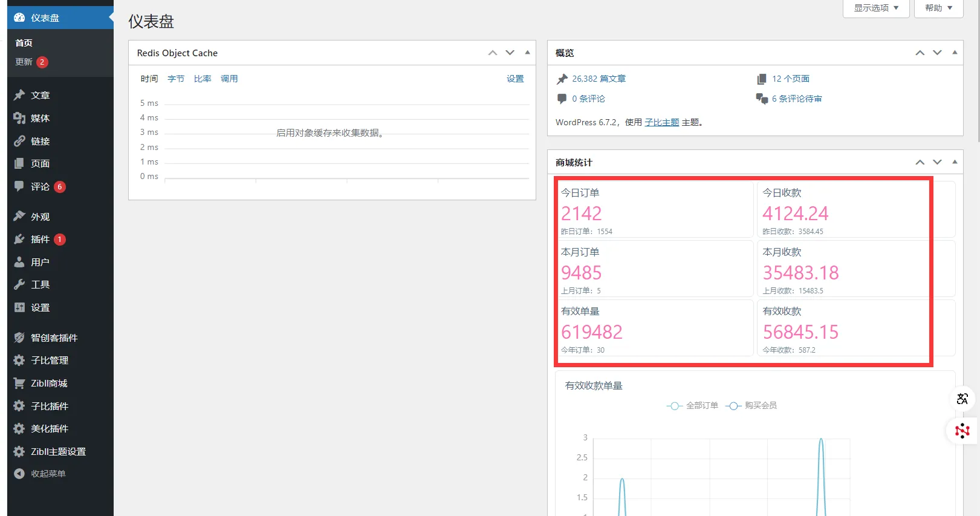Click the 插件 plugin plug icon
980x516 pixels.
tap(19, 239)
